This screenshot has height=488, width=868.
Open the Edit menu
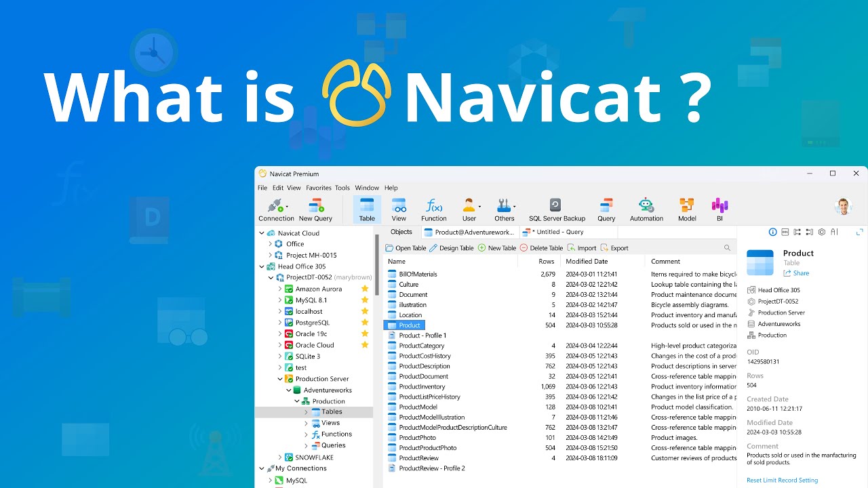click(278, 188)
